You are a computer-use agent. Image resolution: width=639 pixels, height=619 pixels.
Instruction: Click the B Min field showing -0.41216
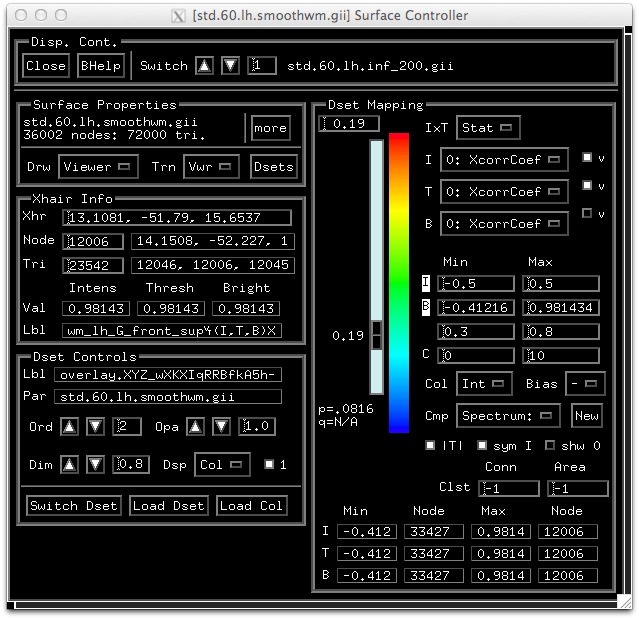[x=476, y=307]
